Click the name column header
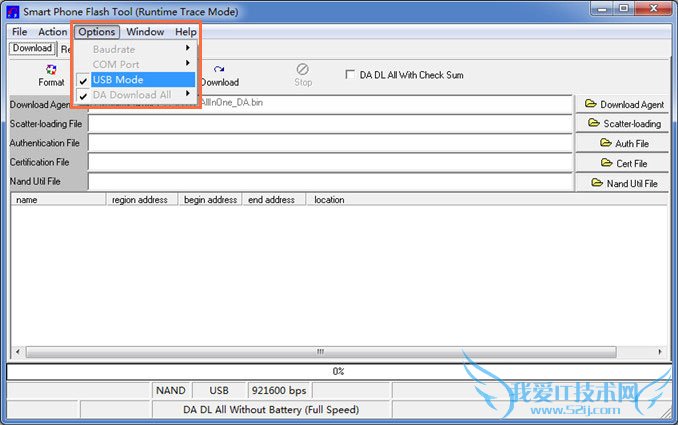The width and height of the screenshot is (678, 425). coord(58,200)
